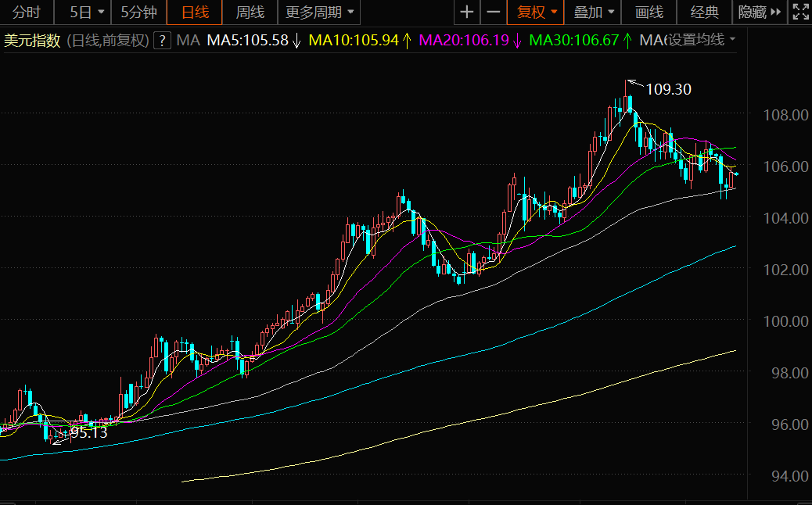
Task: Open the 5日 period dropdown
Action: point(86,12)
